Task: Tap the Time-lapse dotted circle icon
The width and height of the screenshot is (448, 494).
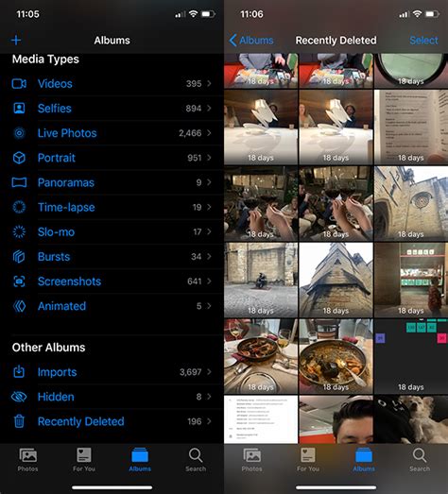Action: [x=19, y=207]
